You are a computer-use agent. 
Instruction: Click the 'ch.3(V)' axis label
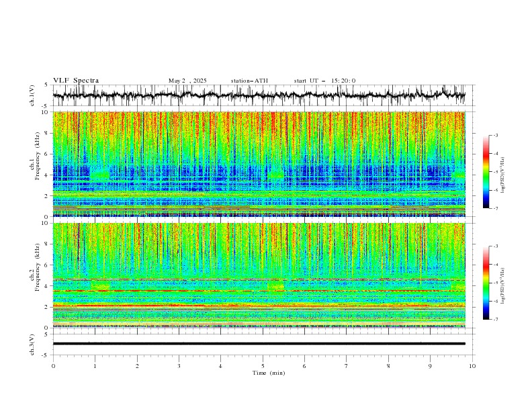(x=32, y=345)
